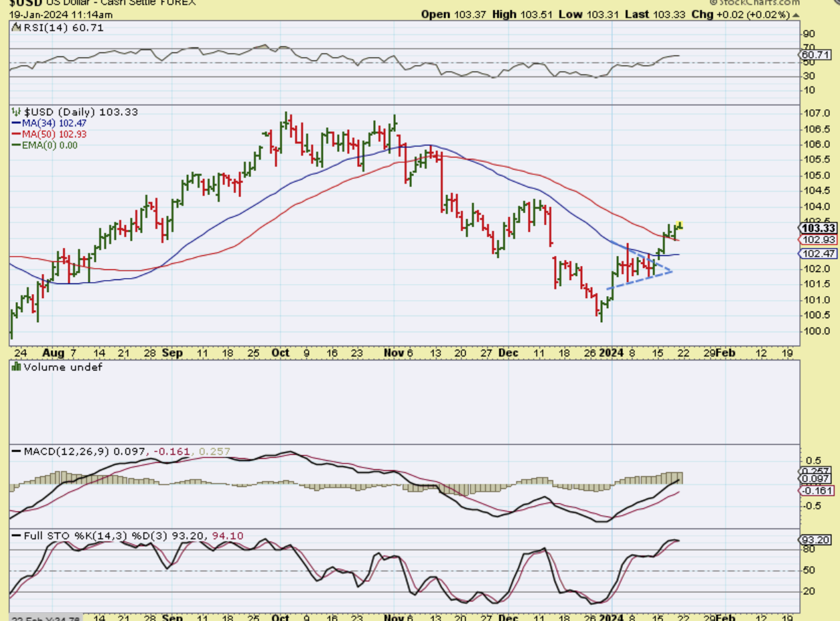Click the 105.0 price axis label
Screen dimensions: 840x621
pyautogui.click(x=819, y=176)
